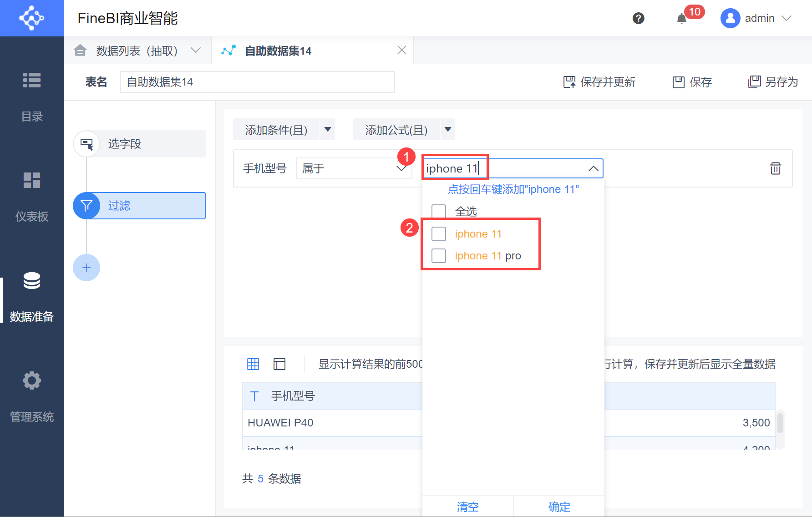Tick the iphone 11 pro checkbox
This screenshot has height=517, width=812.
[439, 256]
